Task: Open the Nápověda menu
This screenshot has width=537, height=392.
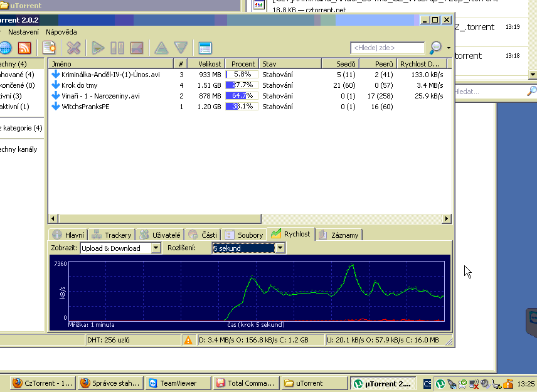Action: tap(61, 32)
